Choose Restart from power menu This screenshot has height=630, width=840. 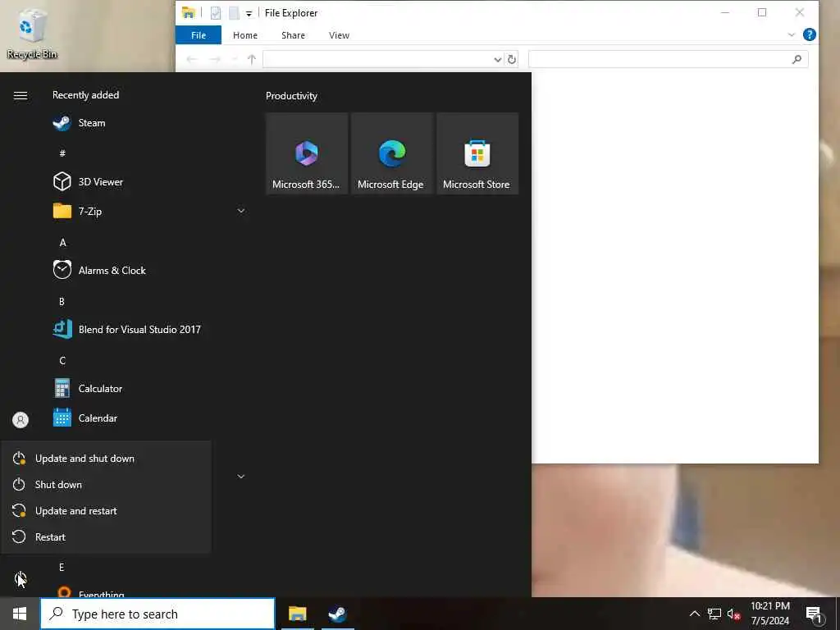pyautogui.click(x=107, y=537)
